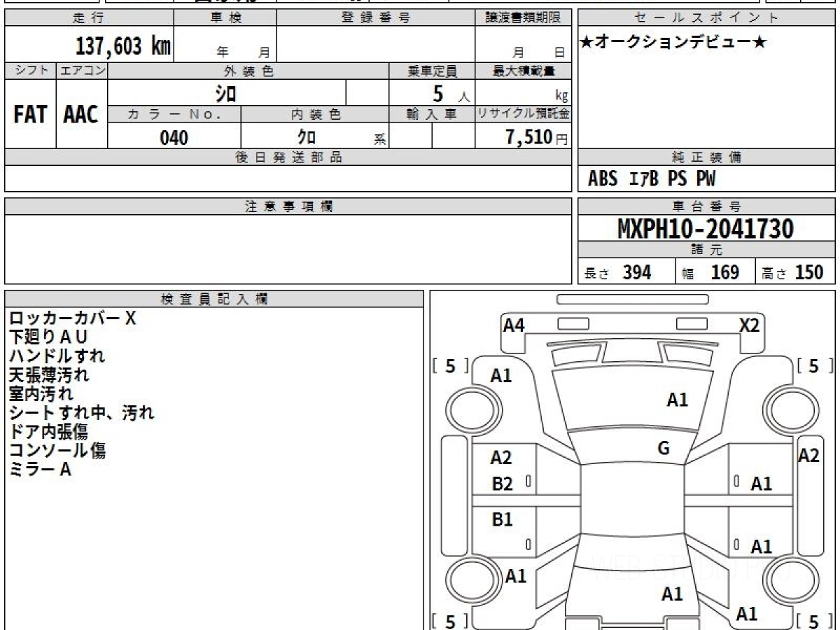Click the exterior color value シロ
This screenshot has height=630, width=840.
pyautogui.click(x=226, y=92)
